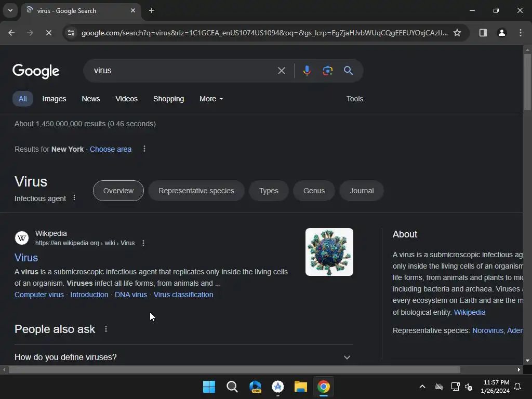
Task: Select the Journal chip
Action: pyautogui.click(x=362, y=191)
